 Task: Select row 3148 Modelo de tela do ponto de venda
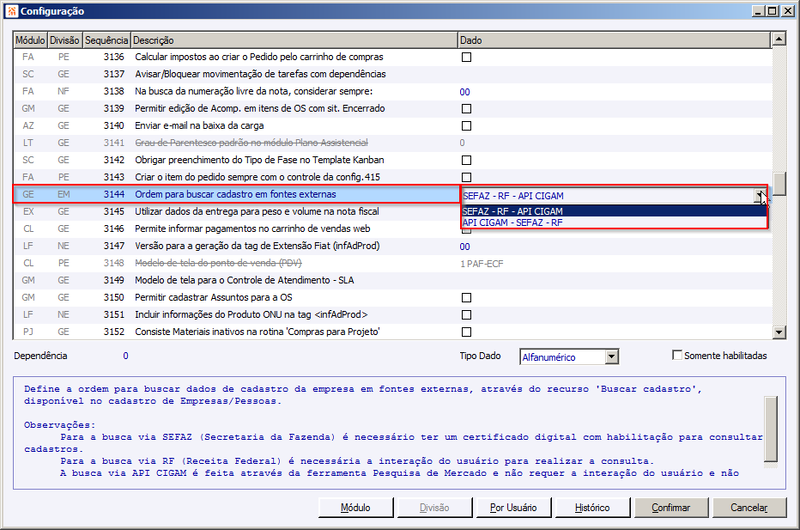pos(392,263)
